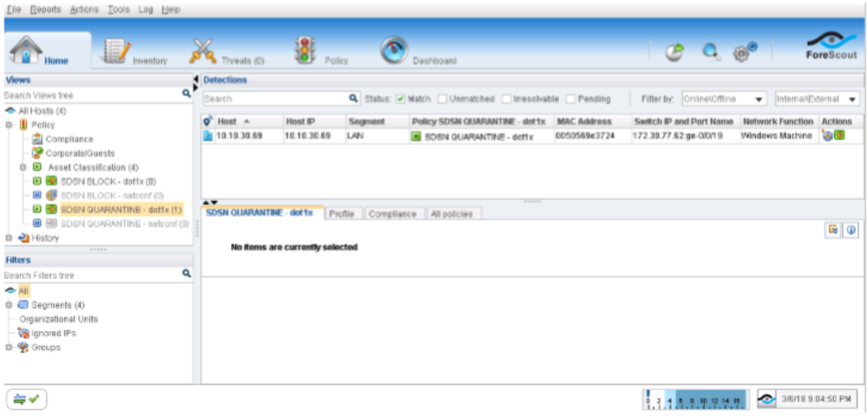Open the Log menu
868x420 pixels.
coord(146,10)
